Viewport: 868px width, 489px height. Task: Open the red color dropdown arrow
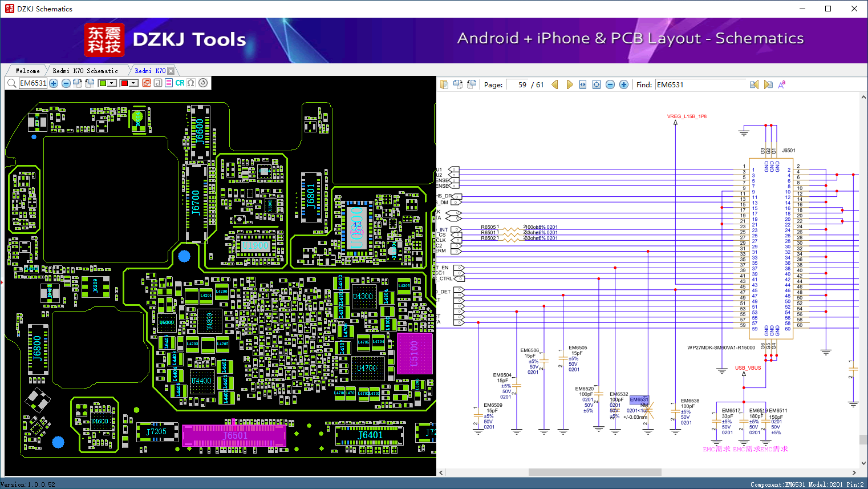[x=133, y=83]
